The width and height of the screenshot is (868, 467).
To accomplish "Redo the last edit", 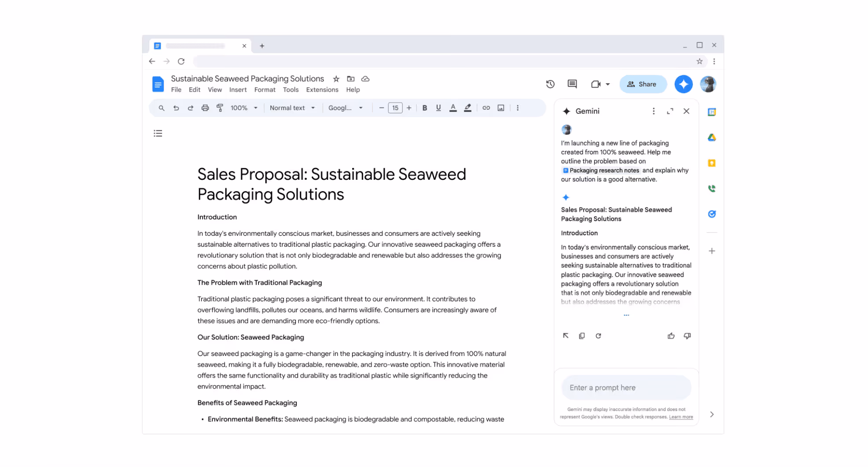I will pyautogui.click(x=191, y=108).
